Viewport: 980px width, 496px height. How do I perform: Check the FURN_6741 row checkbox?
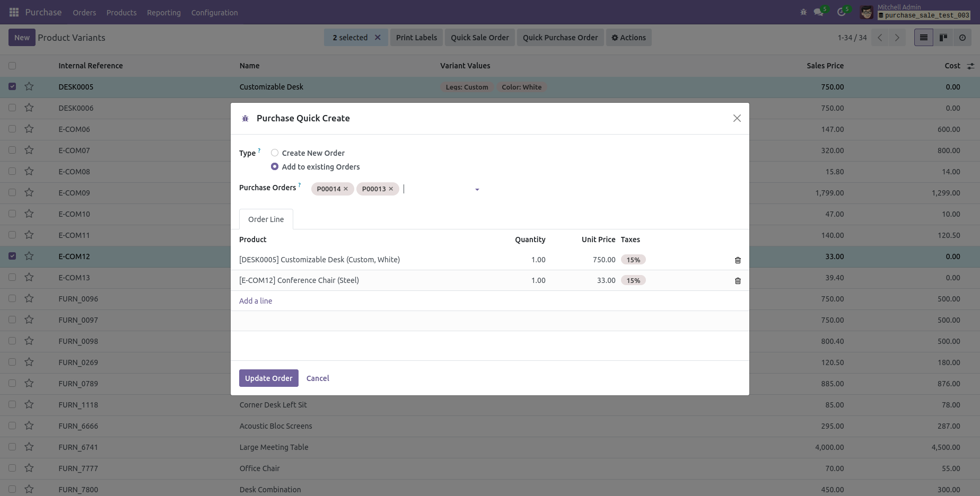pos(12,447)
